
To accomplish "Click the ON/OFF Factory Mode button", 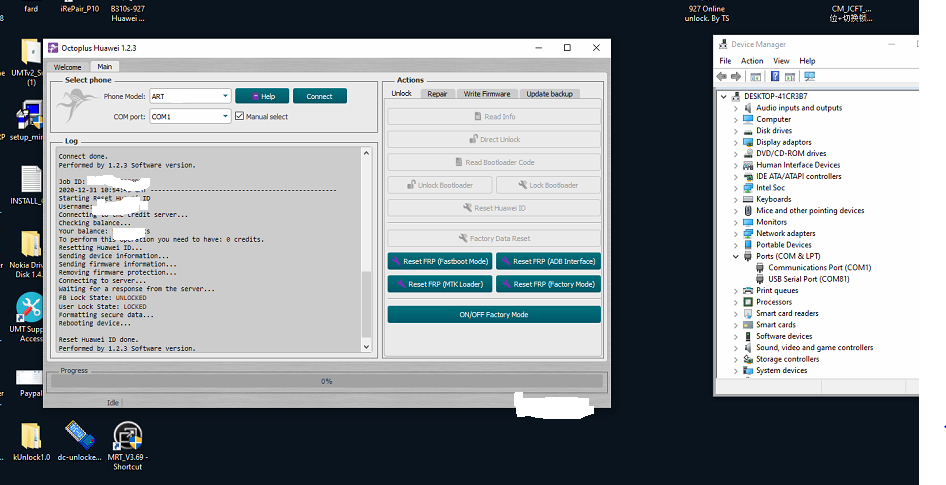I will [x=494, y=314].
